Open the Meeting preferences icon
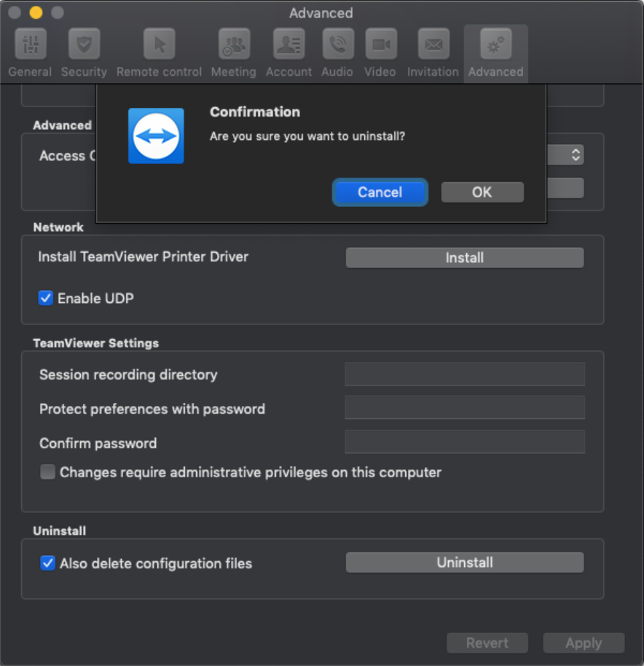The width and height of the screenshot is (644, 666). click(x=234, y=44)
